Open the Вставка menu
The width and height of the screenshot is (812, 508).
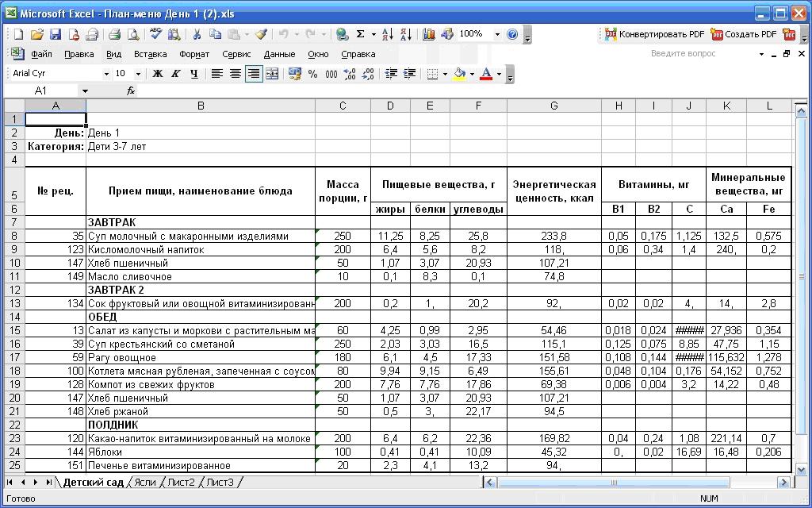tap(150, 54)
